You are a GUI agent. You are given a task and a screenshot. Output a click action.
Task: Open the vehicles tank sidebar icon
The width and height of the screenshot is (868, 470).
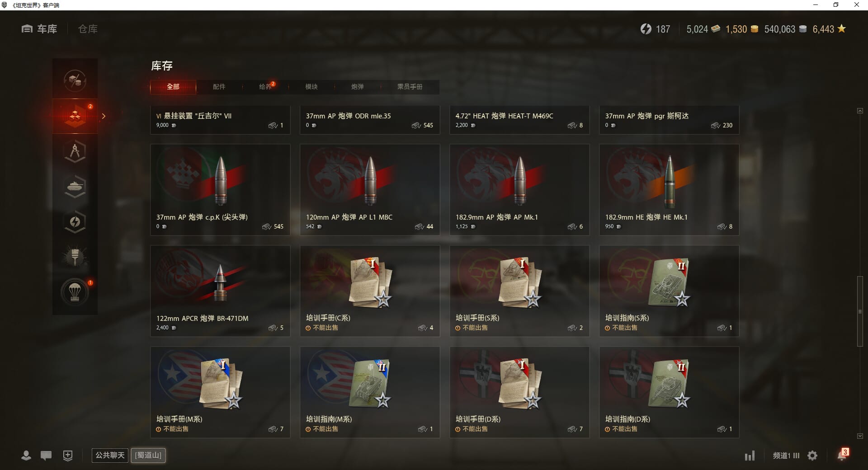[x=75, y=186]
